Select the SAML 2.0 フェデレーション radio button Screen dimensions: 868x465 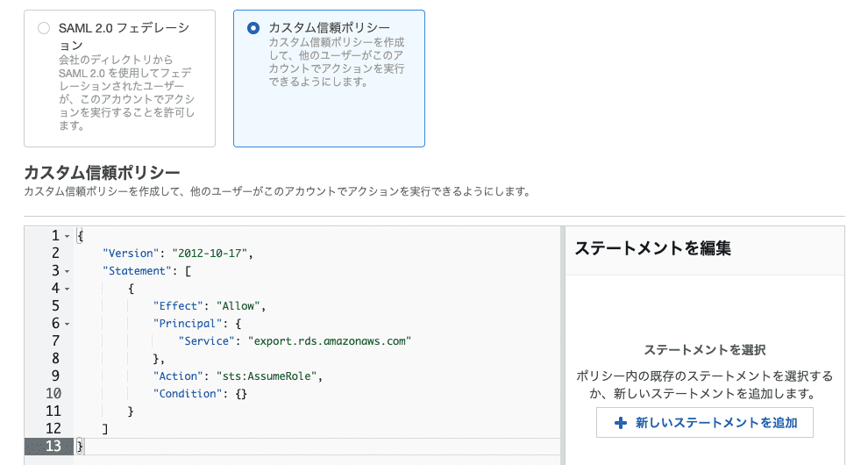point(44,28)
